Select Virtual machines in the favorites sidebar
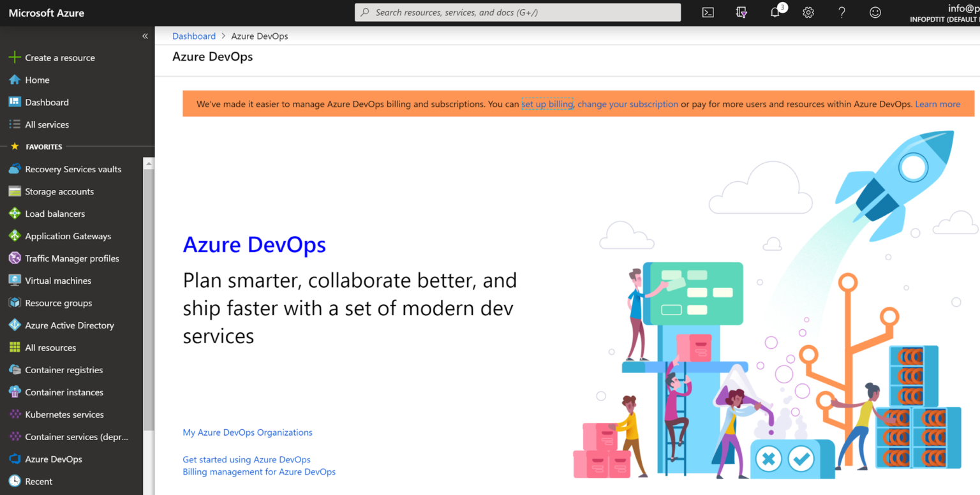The image size is (980, 495). click(57, 280)
